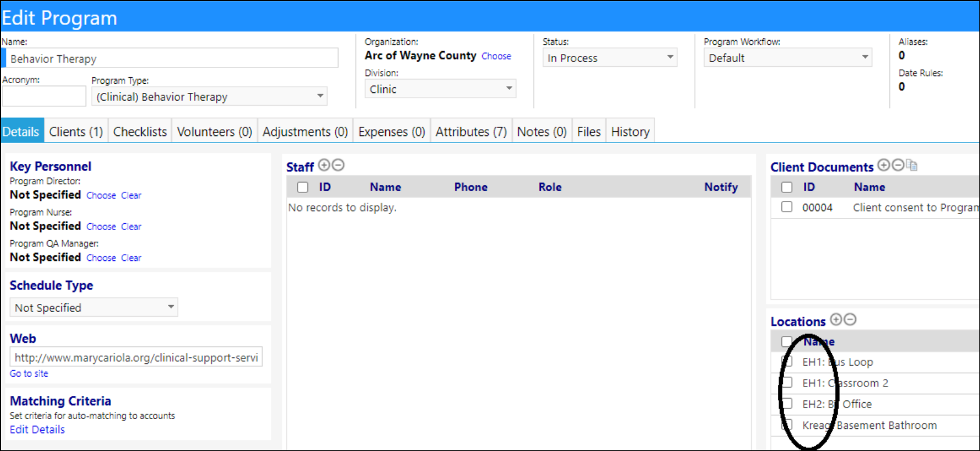
Task: Expand the Schedule Type dropdown
Action: 94,307
